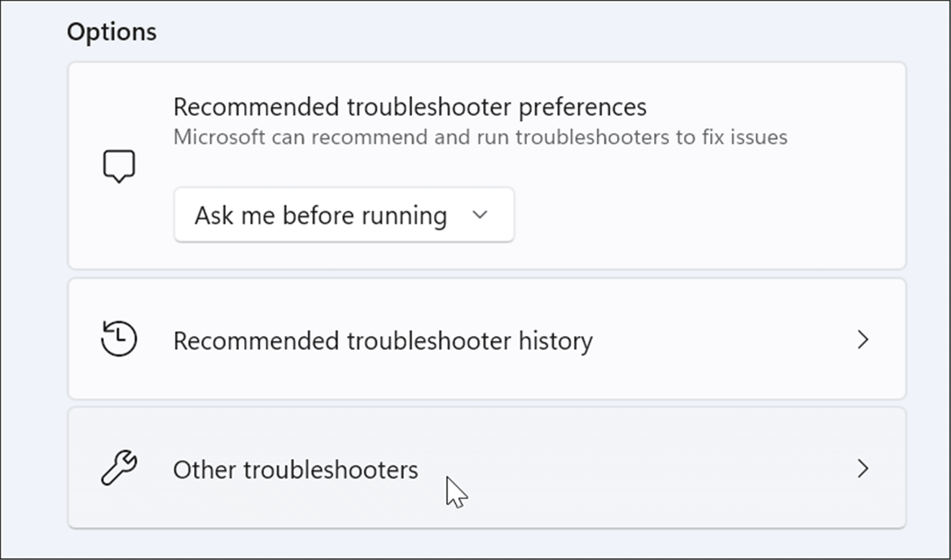The height and width of the screenshot is (560, 951).
Task: Click the Options section heading
Action: point(111,32)
